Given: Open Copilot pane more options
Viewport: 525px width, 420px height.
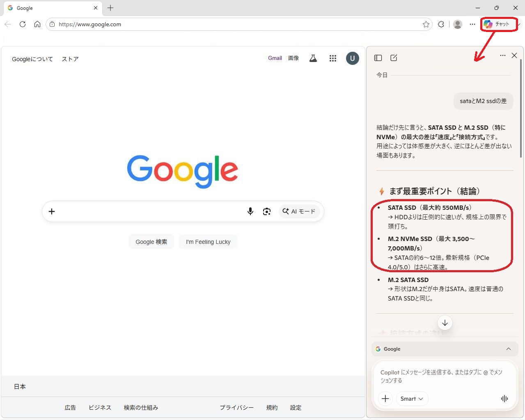Looking at the screenshot, I should point(502,55).
